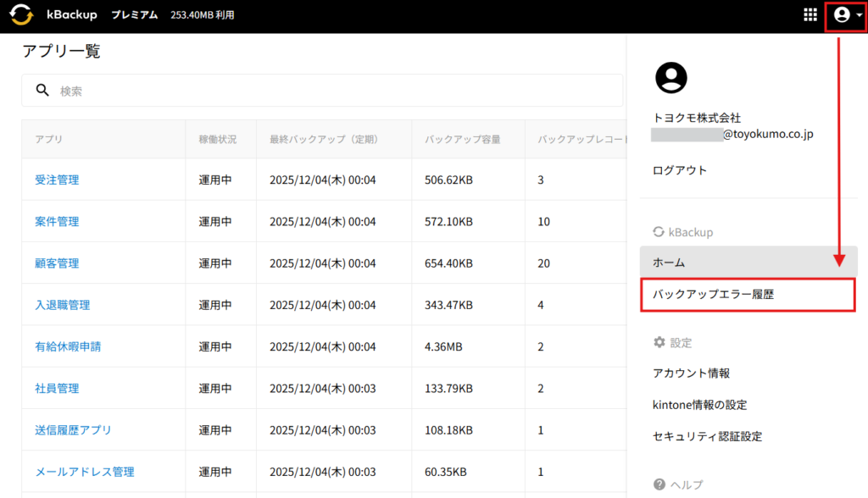Click the search magnifier icon

click(42, 91)
